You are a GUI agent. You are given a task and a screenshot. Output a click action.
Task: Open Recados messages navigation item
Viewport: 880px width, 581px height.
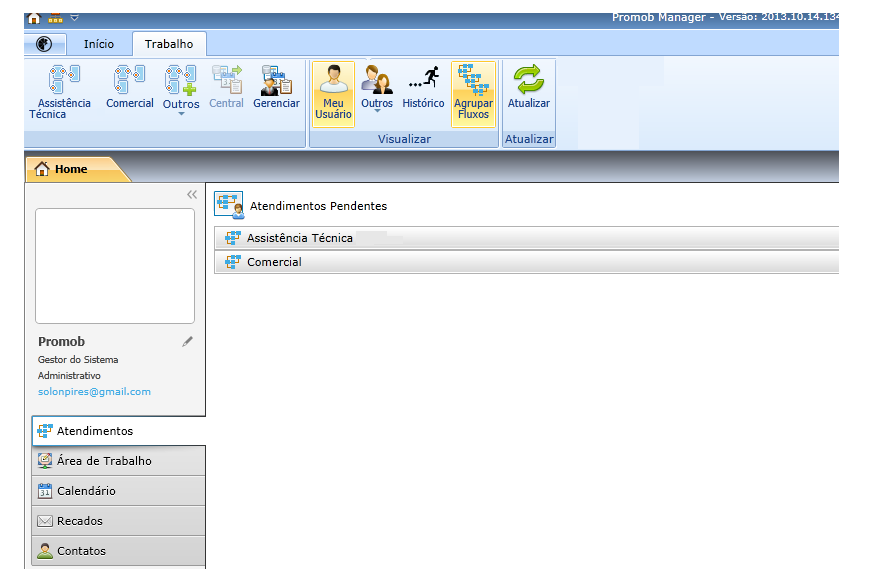[x=118, y=521]
